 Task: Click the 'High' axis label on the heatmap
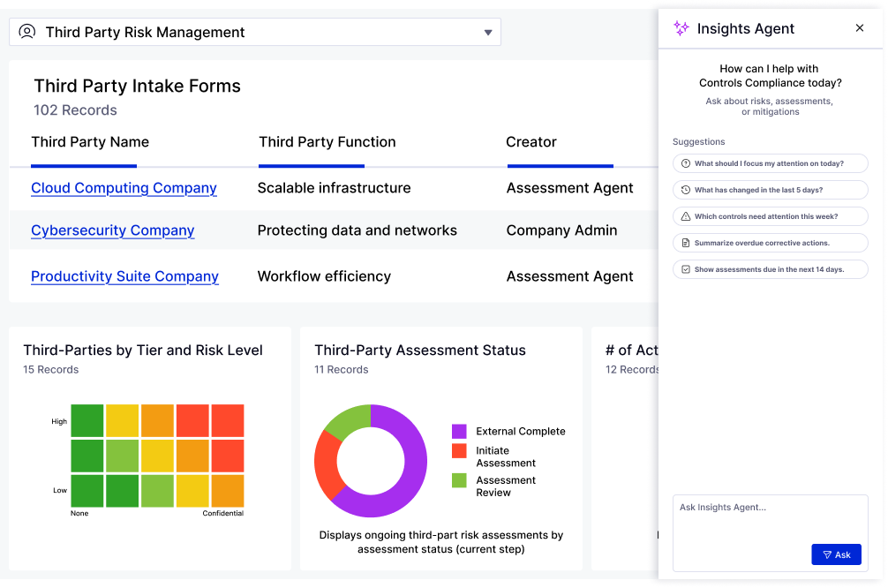(x=59, y=421)
